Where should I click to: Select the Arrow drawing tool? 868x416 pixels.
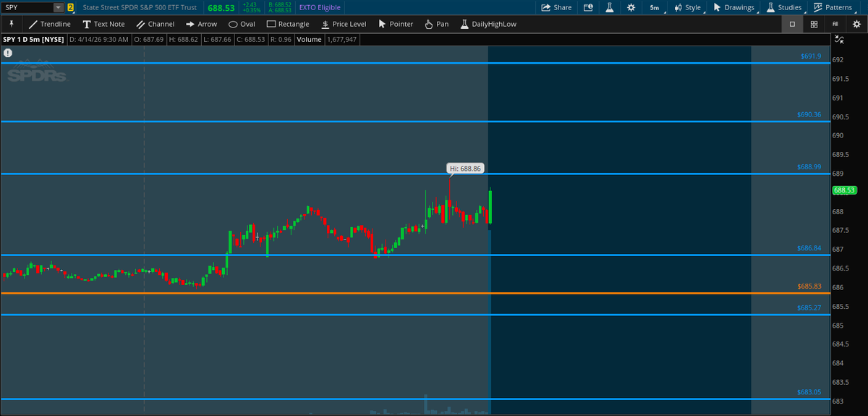pos(200,24)
